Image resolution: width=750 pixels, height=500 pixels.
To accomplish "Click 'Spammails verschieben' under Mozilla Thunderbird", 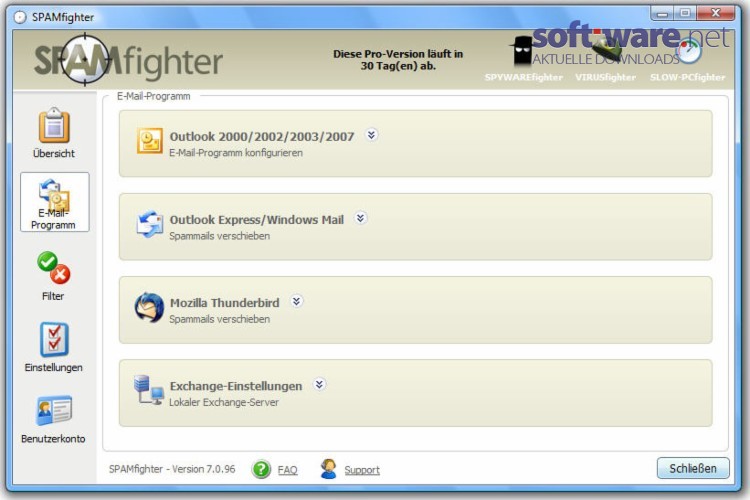I will point(220,319).
